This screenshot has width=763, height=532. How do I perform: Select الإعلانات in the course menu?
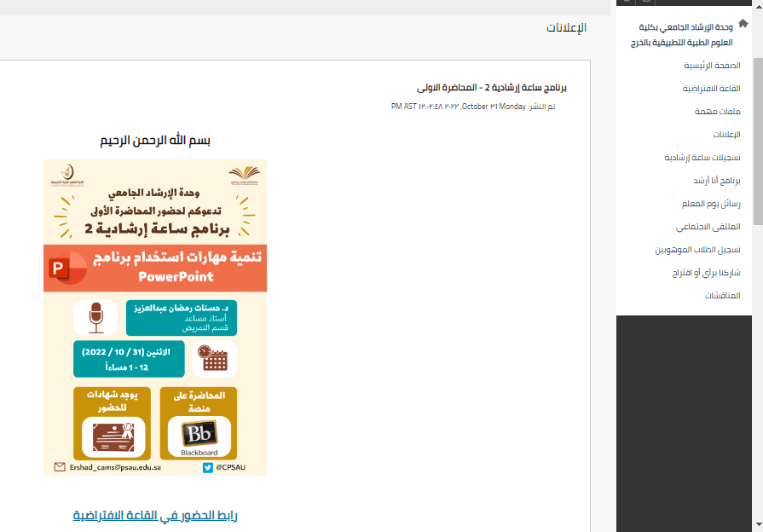click(726, 135)
